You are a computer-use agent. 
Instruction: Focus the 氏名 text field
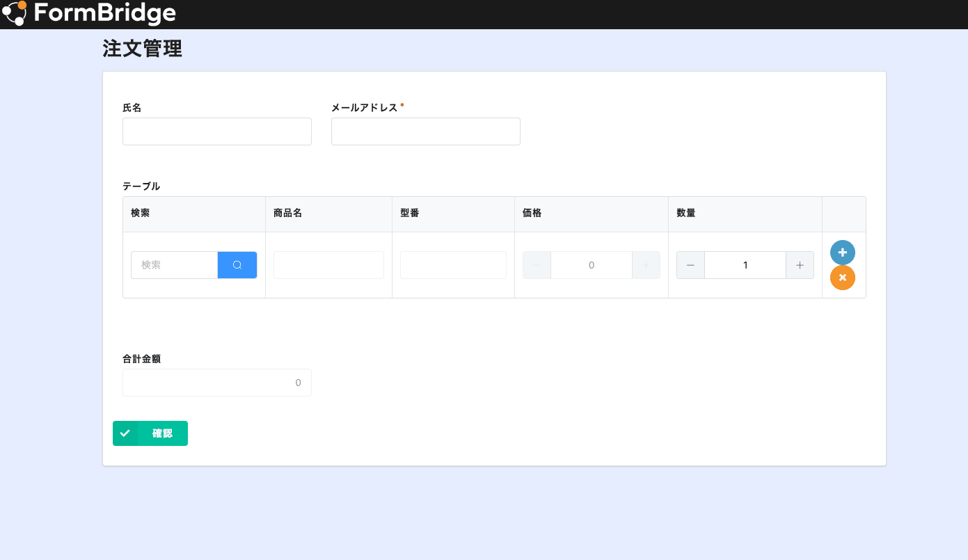click(217, 131)
